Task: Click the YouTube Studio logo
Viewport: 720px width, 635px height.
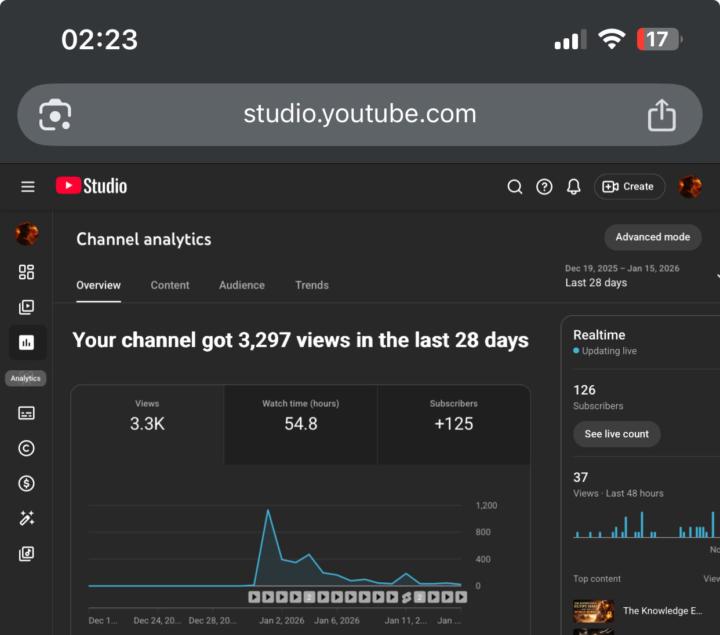Action: pyautogui.click(x=91, y=186)
